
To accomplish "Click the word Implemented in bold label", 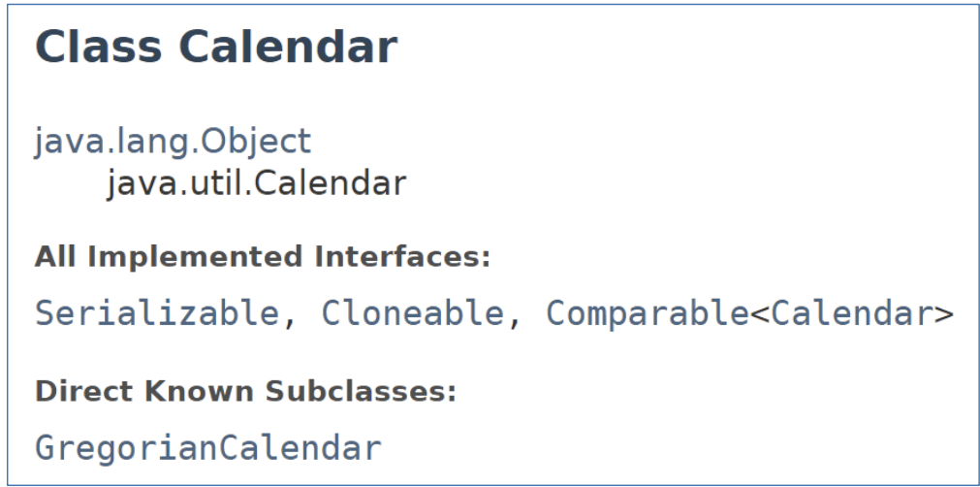I will 195,258.
